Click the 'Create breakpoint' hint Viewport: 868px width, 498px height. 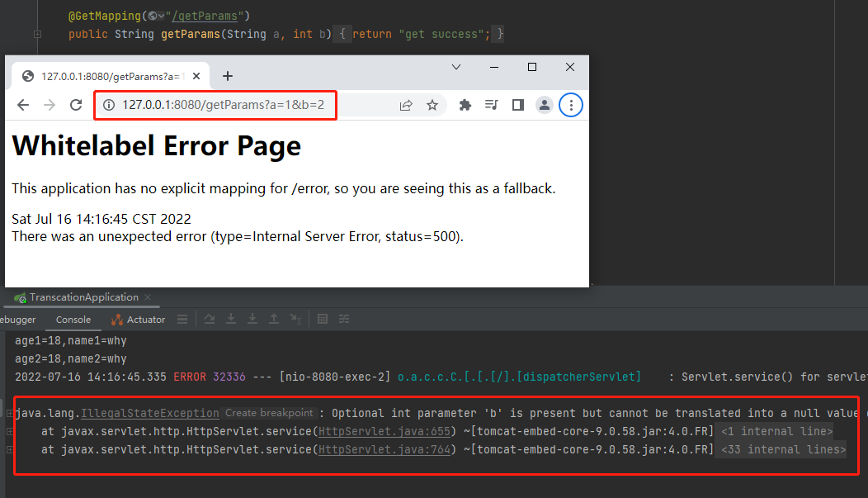pyautogui.click(x=269, y=413)
